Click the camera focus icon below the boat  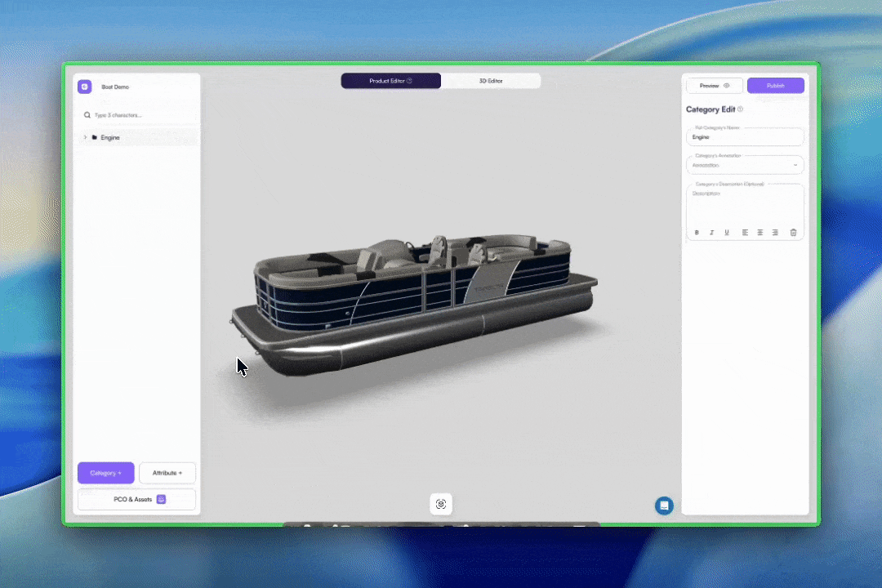(x=441, y=504)
